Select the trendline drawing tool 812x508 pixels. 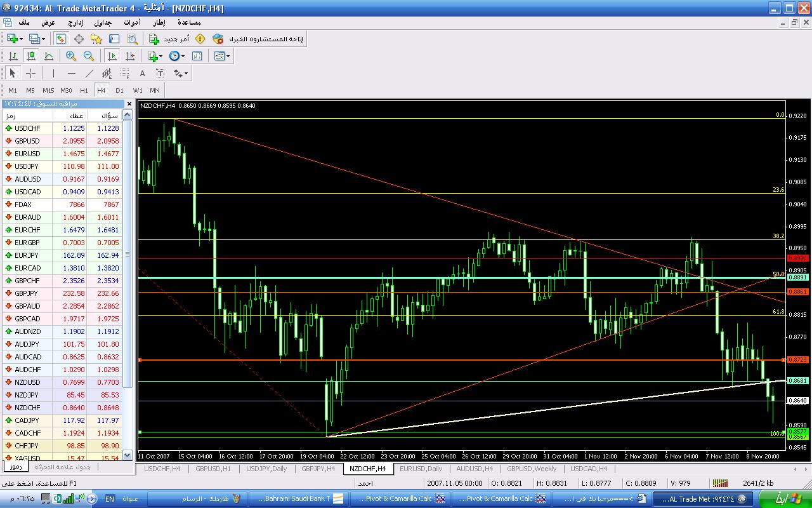click(x=89, y=73)
